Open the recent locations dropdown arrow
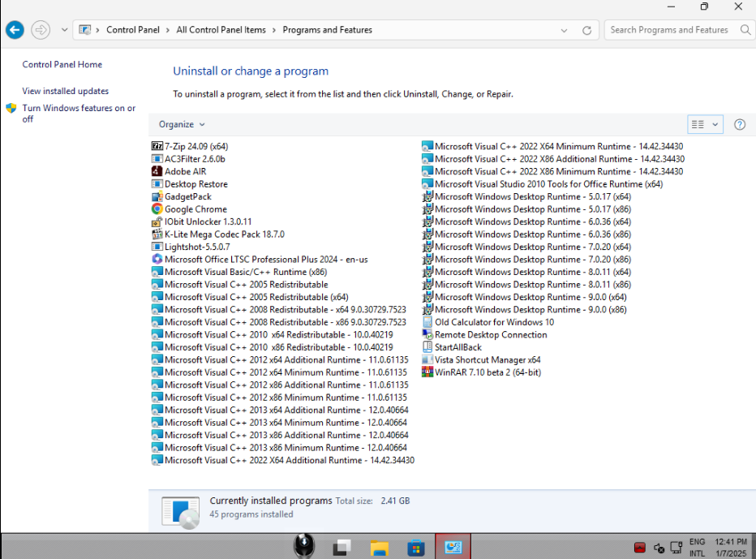This screenshot has height=559, width=756. [x=64, y=30]
